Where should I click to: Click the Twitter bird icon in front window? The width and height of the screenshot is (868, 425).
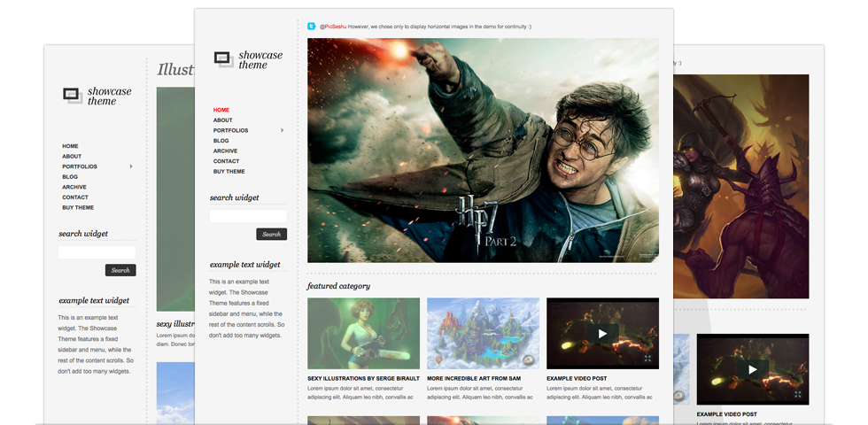(x=312, y=26)
